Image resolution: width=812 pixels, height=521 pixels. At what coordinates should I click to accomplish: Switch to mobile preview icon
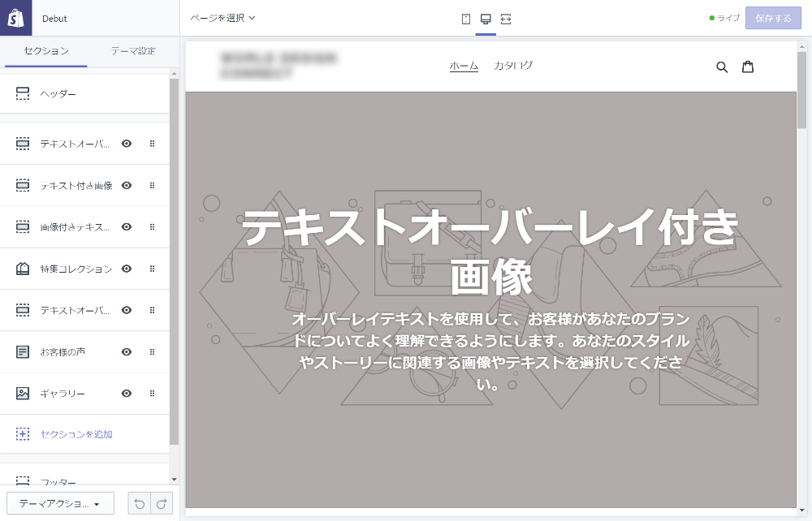point(465,19)
